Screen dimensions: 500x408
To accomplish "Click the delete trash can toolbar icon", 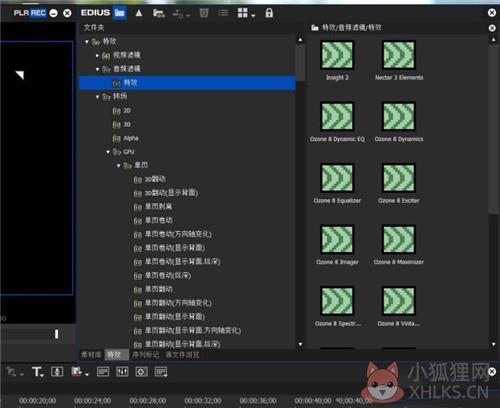I will tap(204, 13).
